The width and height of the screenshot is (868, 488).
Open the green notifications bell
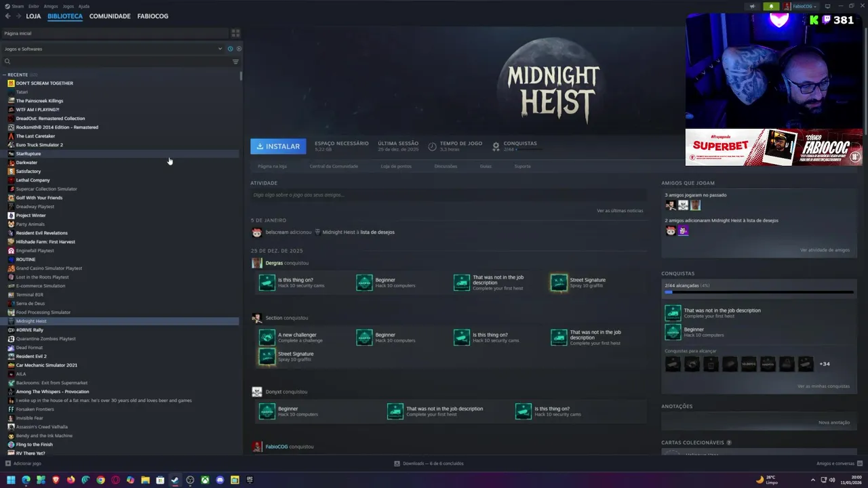click(x=771, y=6)
